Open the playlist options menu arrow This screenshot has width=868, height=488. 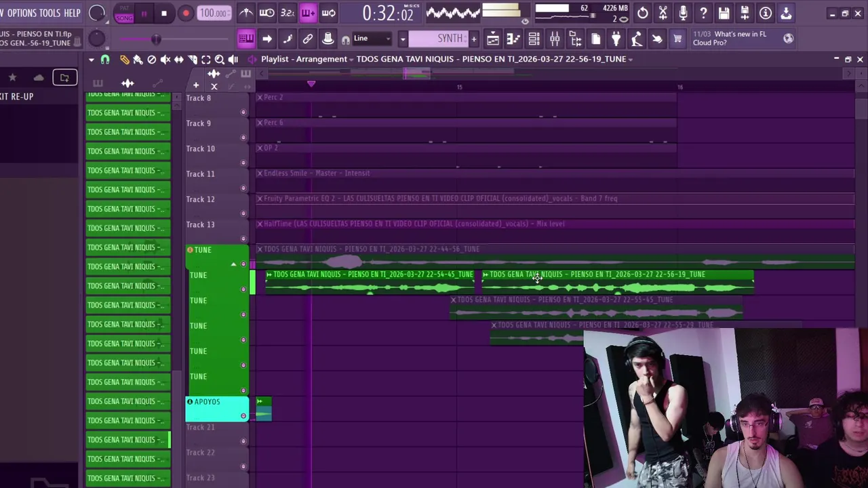click(91, 60)
